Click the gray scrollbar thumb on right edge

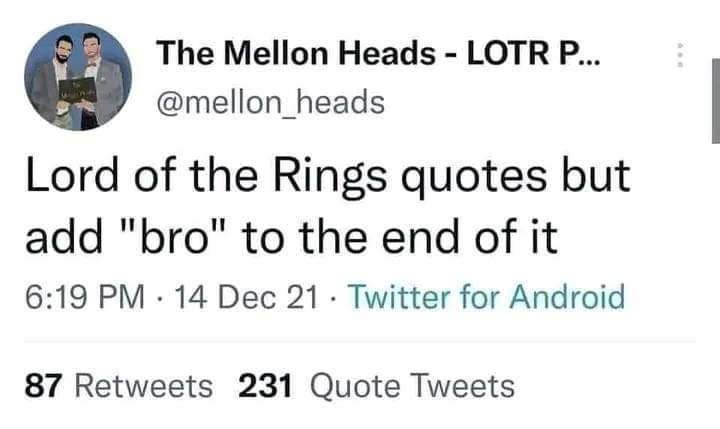pos(715,101)
